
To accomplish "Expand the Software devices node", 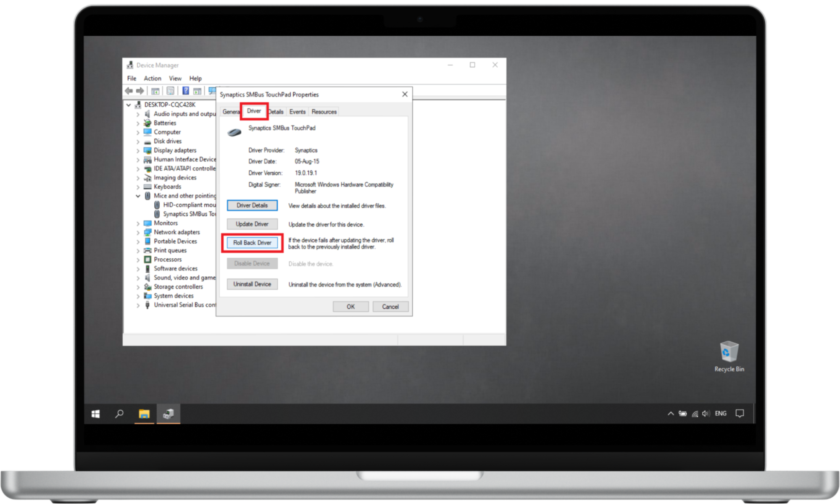I will 138,269.
